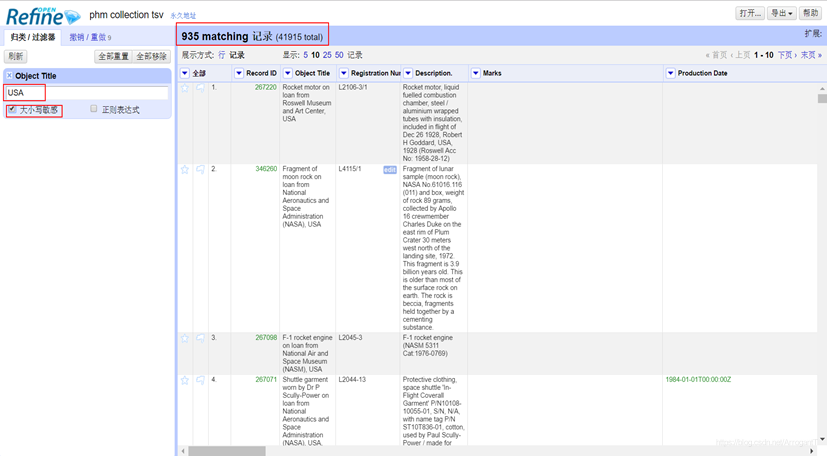
Task: Open the Marks column dropdown
Action: tap(476, 73)
